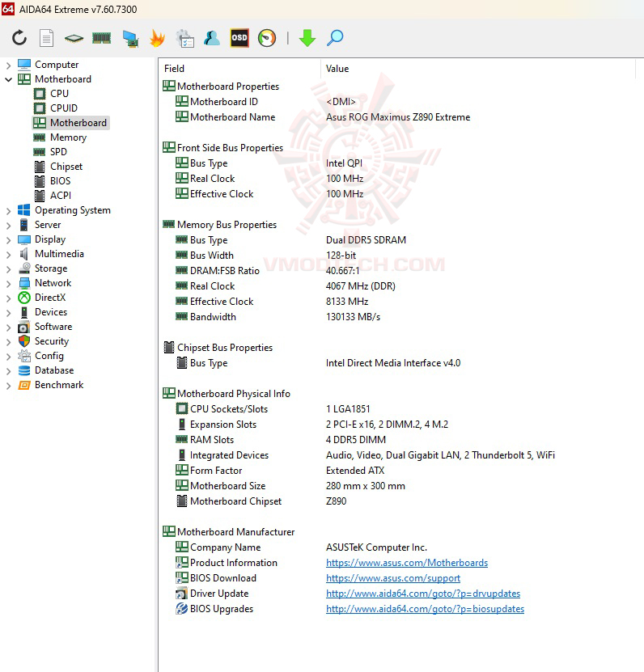Open the OSD panel toolbar icon
Screen dimensions: 644x672
tap(239, 38)
